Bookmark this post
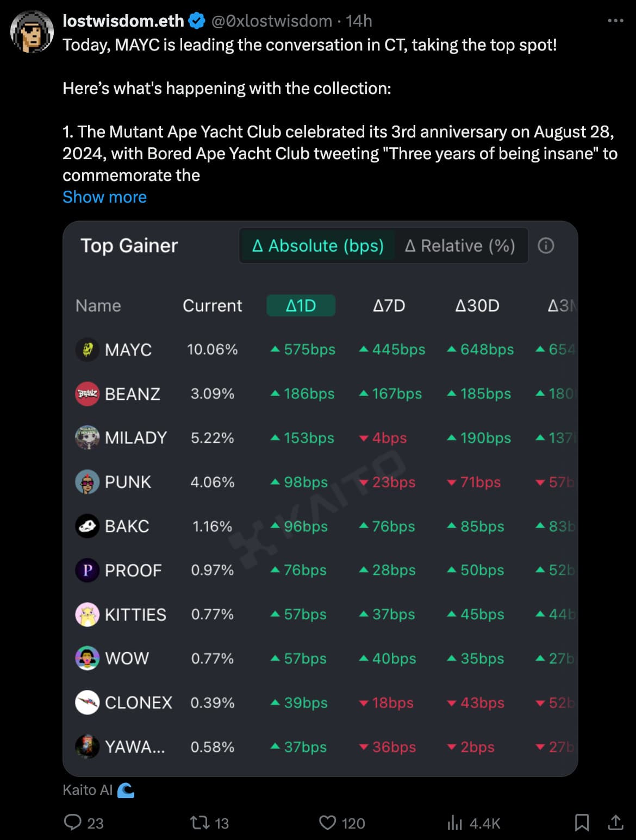Image resolution: width=636 pixels, height=840 pixels. pyautogui.click(x=582, y=823)
